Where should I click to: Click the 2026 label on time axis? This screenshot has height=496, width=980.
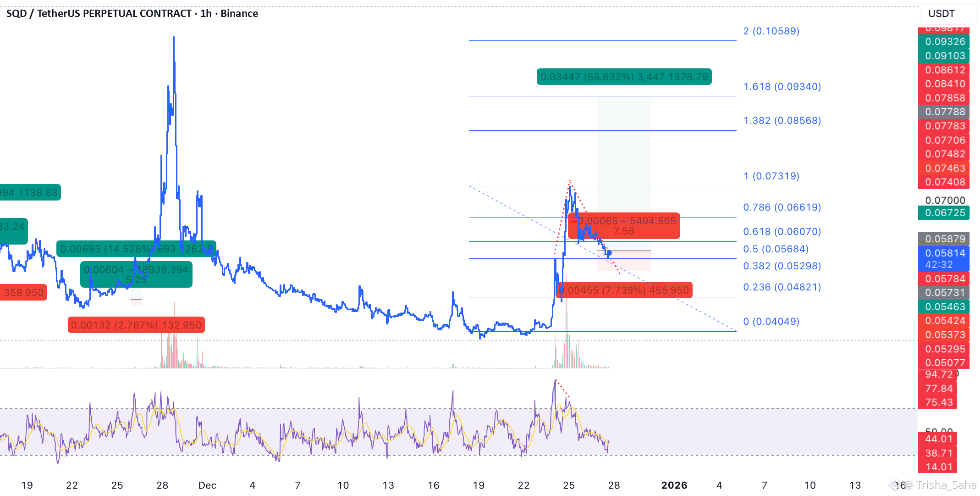674,485
